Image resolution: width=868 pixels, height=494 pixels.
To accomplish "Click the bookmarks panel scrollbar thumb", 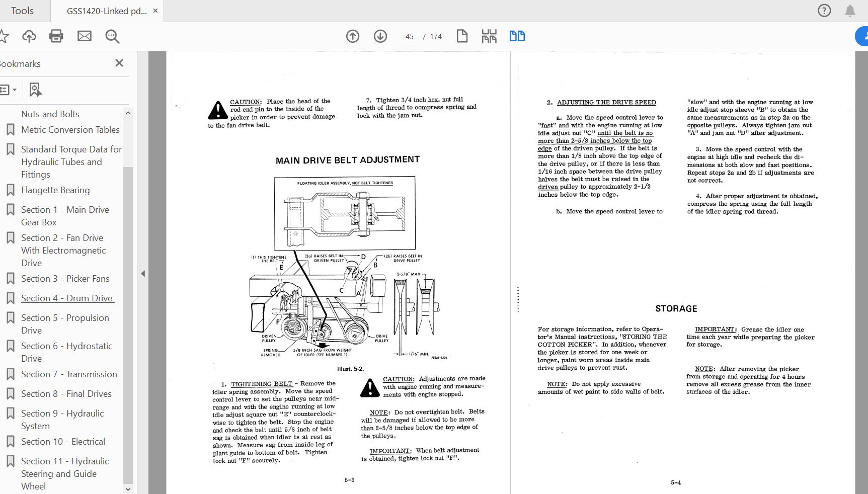I will (128, 324).
